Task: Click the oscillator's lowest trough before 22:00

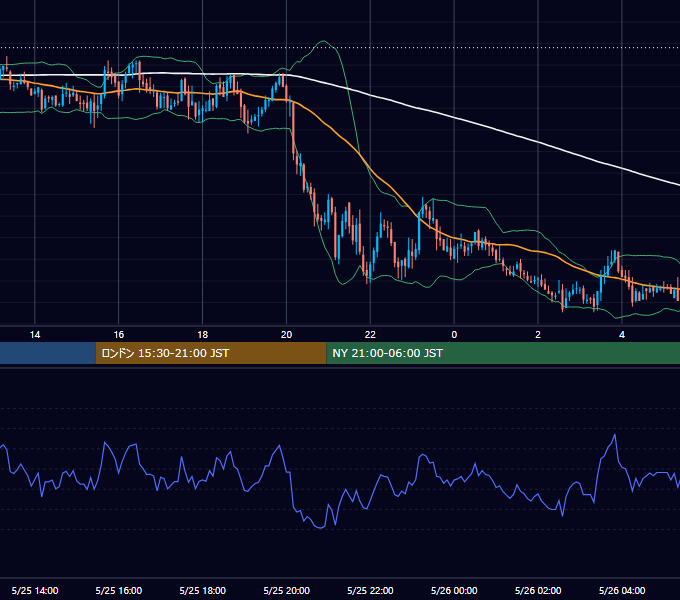Action: [x=321, y=528]
